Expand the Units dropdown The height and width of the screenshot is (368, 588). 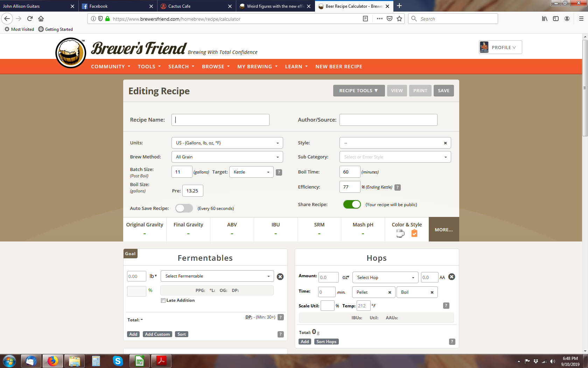point(227,143)
